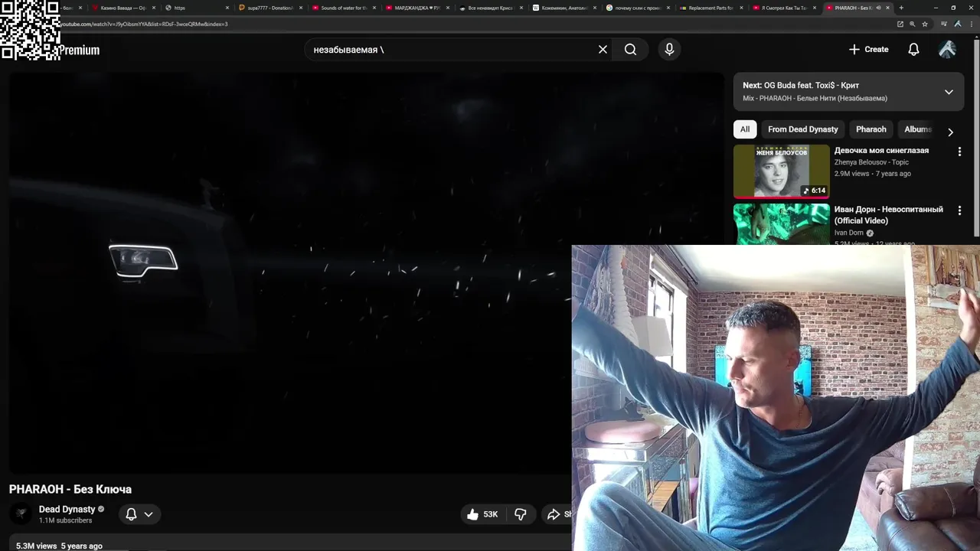Mute the PHARAOH tab via speaker icon
Viewport: 980px width, 551px height.
click(x=878, y=8)
